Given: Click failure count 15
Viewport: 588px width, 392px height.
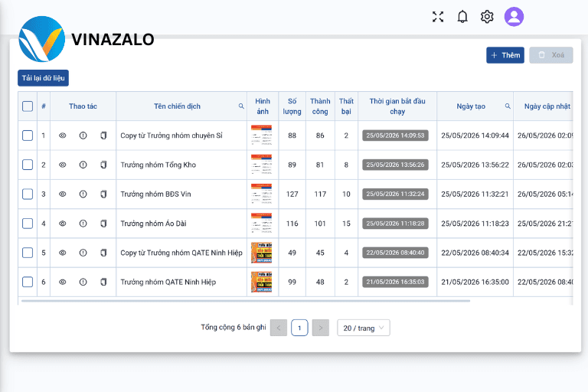Looking at the screenshot, I should 346,224.
